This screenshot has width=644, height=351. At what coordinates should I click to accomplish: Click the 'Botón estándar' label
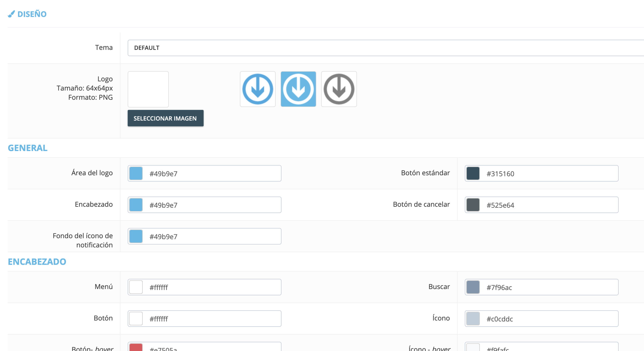tap(425, 173)
